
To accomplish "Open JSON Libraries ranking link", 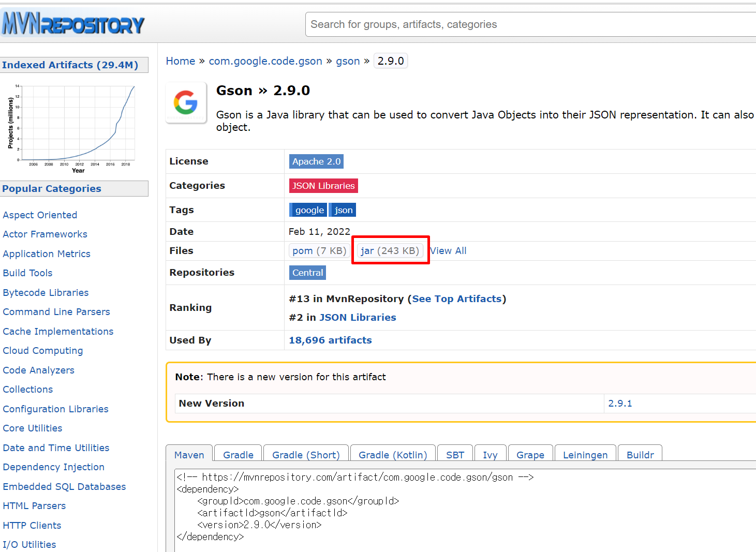I will pyautogui.click(x=358, y=318).
